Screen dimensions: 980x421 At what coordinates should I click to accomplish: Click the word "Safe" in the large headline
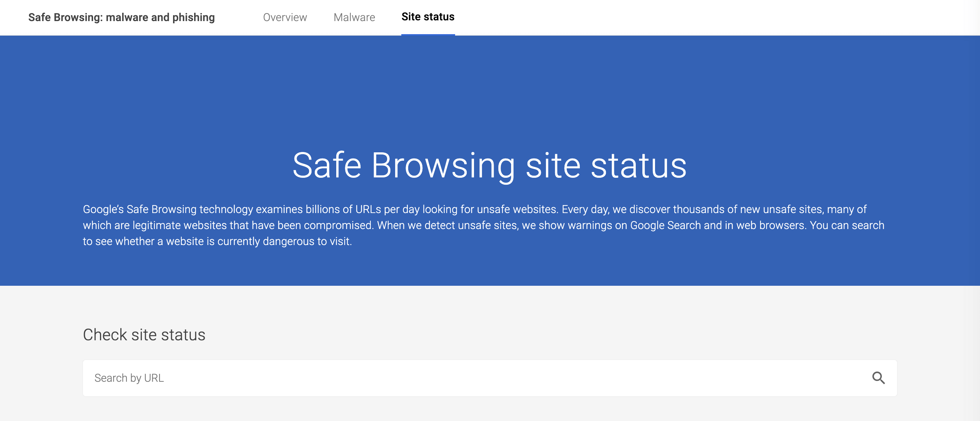(326, 165)
